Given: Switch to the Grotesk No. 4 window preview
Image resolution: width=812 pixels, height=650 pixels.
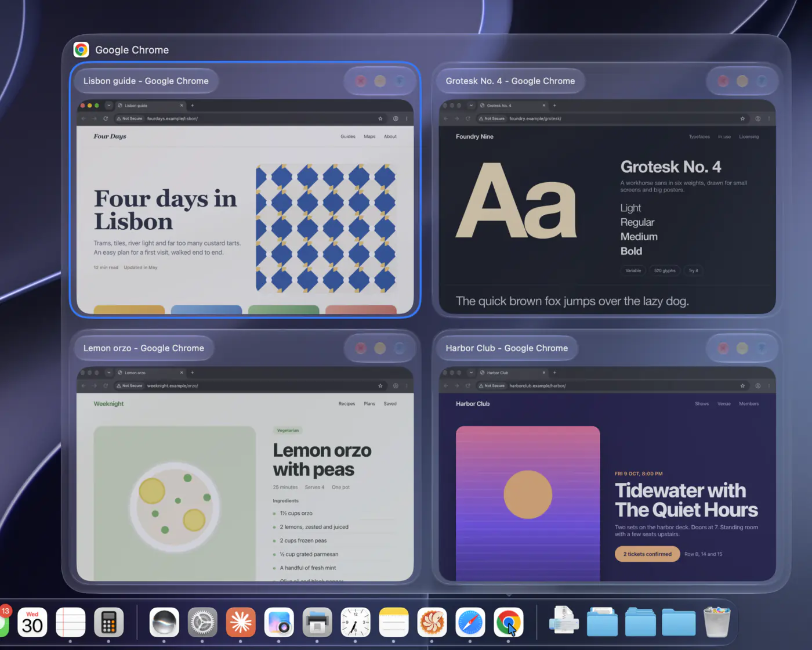Looking at the screenshot, I should [x=607, y=207].
